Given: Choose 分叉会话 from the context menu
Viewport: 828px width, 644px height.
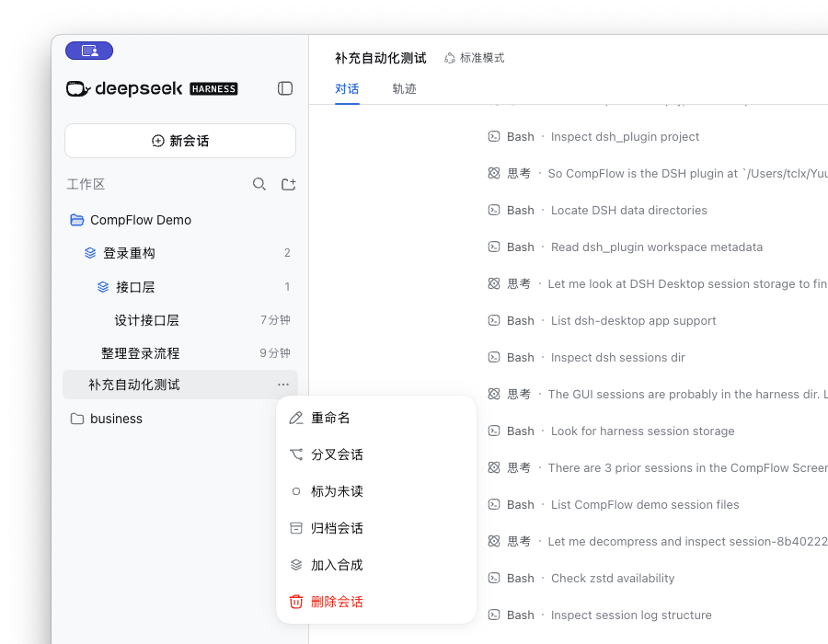Looking at the screenshot, I should pyautogui.click(x=376, y=454).
